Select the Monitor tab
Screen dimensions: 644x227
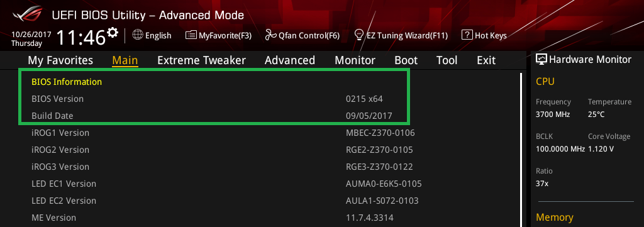click(x=355, y=60)
